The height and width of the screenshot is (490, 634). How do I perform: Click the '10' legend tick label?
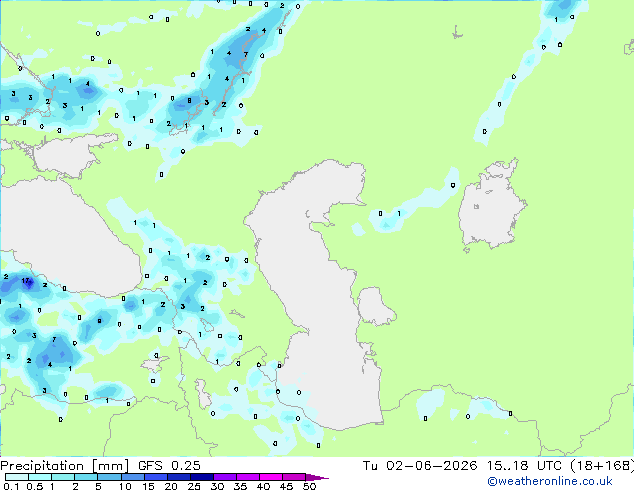125,486
